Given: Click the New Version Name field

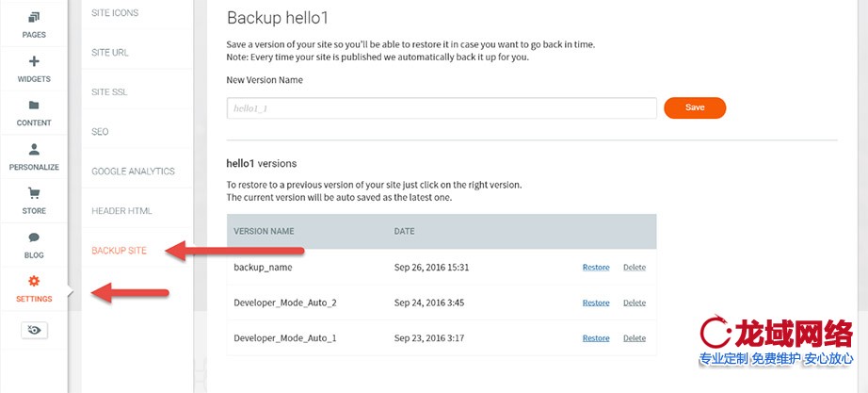Looking at the screenshot, I should point(442,108).
